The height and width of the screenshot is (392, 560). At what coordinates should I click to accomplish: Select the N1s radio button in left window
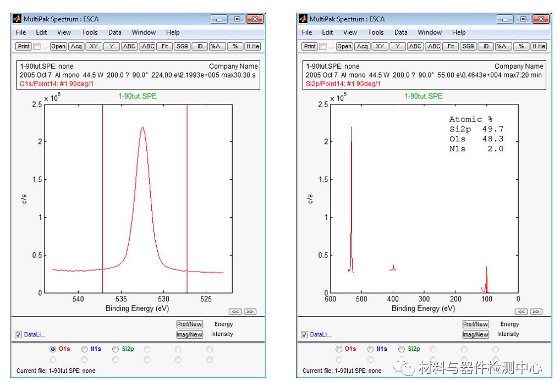[x=84, y=349]
